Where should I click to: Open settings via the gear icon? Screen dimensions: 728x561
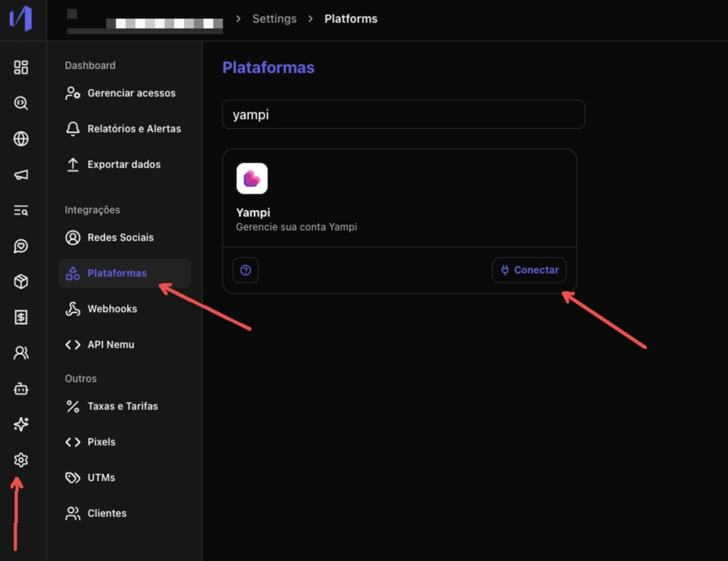point(21,460)
